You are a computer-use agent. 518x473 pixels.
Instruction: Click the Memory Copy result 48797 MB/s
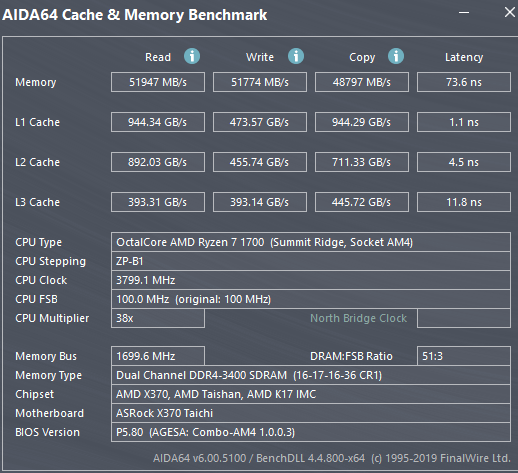pos(362,82)
